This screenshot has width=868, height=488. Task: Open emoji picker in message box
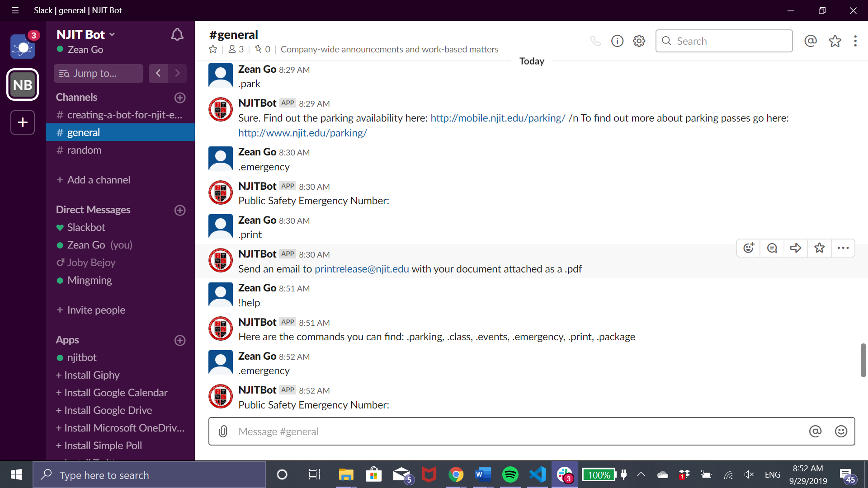(841, 432)
